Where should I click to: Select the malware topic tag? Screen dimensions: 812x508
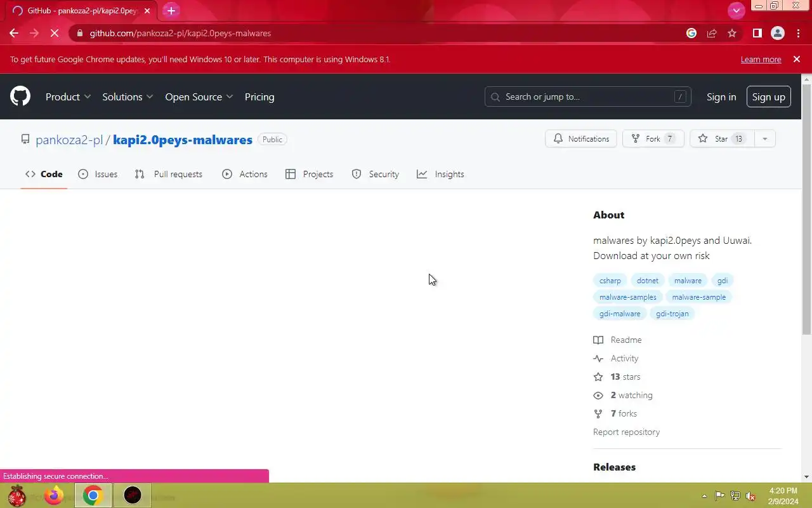coord(688,280)
